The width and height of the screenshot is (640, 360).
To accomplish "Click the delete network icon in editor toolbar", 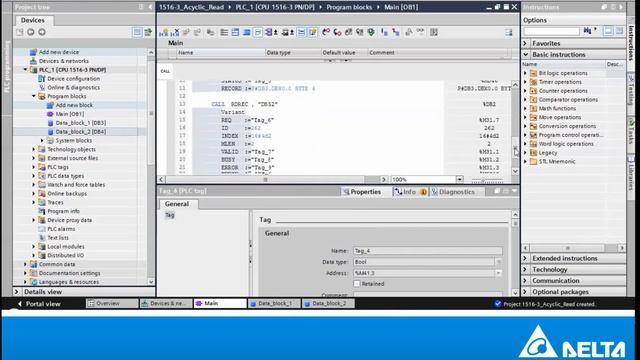I will (175, 32).
